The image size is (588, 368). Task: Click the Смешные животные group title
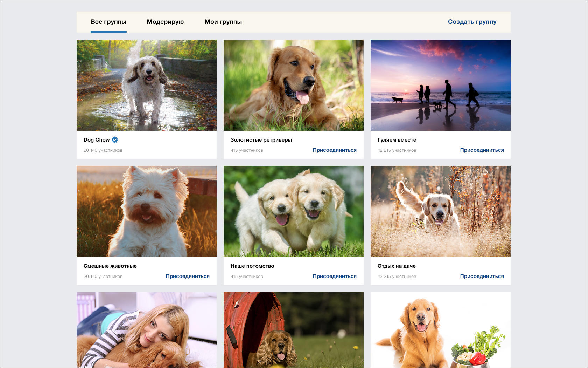tap(110, 266)
